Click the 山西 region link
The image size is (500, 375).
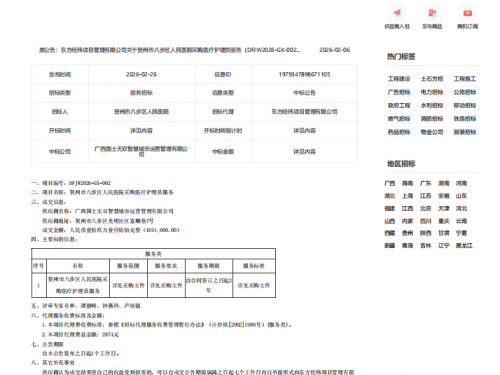tap(390, 221)
